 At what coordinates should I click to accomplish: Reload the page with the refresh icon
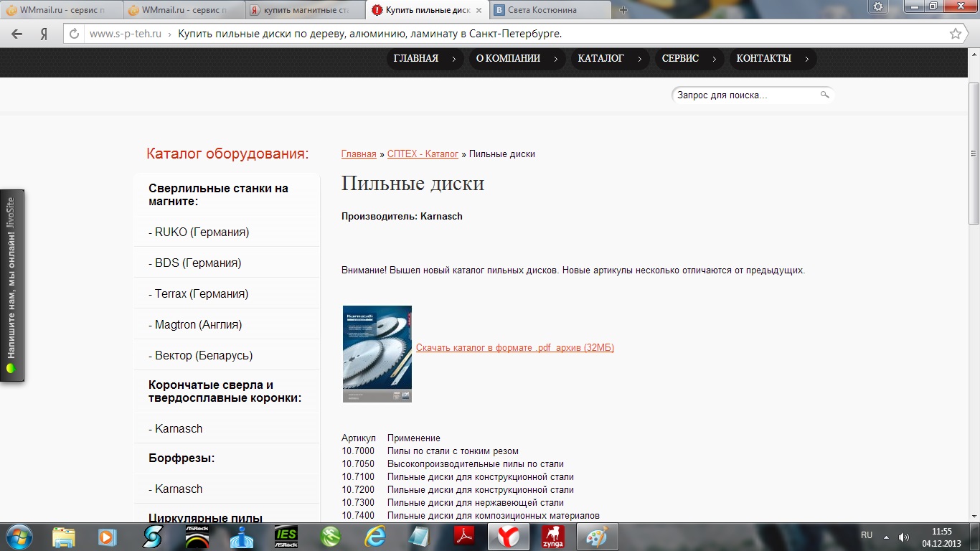coord(73,34)
